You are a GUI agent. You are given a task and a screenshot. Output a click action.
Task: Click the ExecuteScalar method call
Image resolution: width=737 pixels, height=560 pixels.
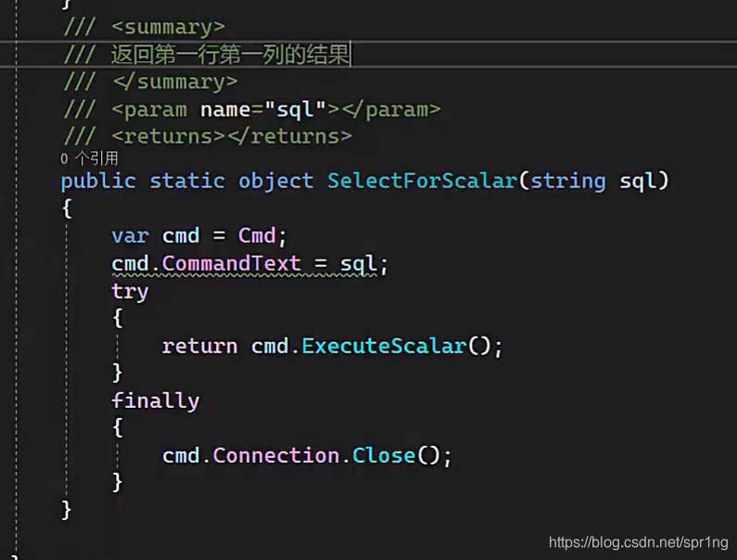384,346
